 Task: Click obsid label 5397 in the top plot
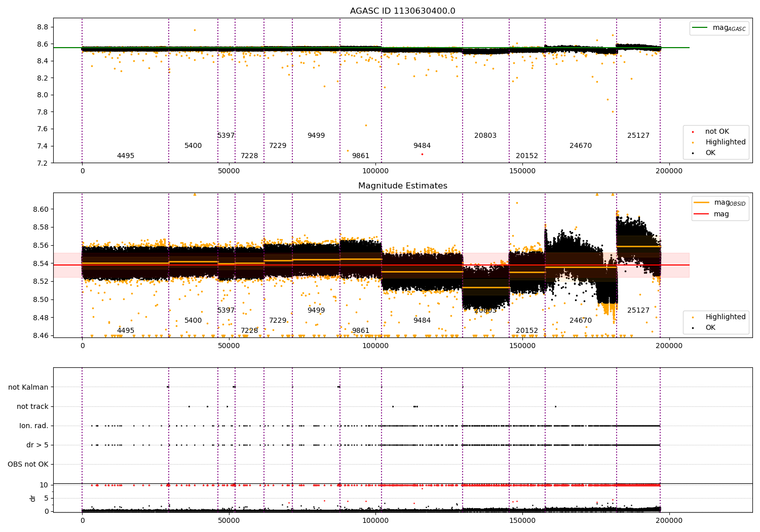226,136
